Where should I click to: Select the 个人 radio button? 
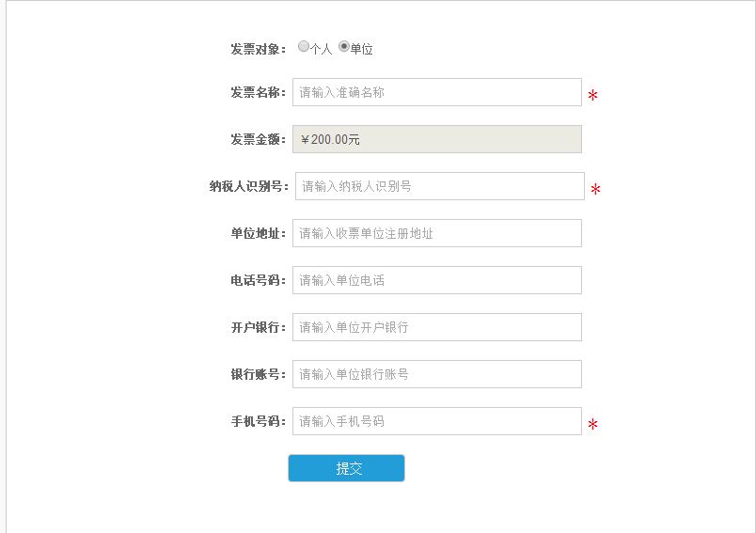tap(304, 46)
